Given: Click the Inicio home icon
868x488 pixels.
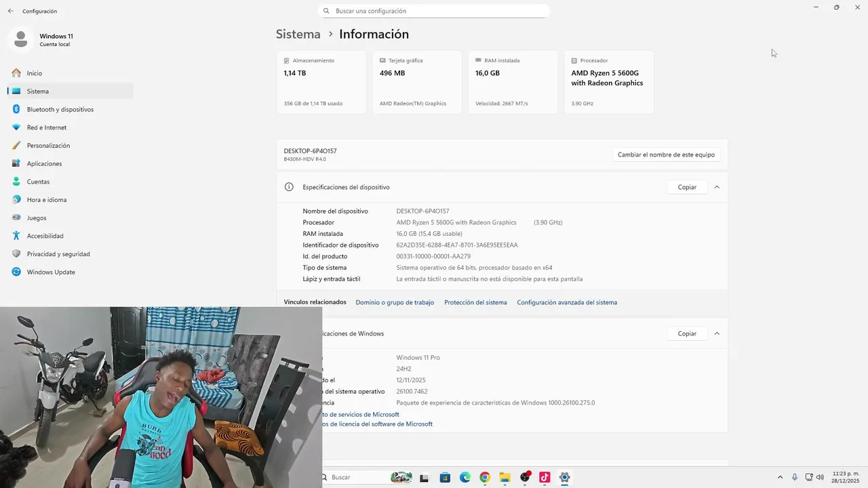Looking at the screenshot, I should pos(16,73).
